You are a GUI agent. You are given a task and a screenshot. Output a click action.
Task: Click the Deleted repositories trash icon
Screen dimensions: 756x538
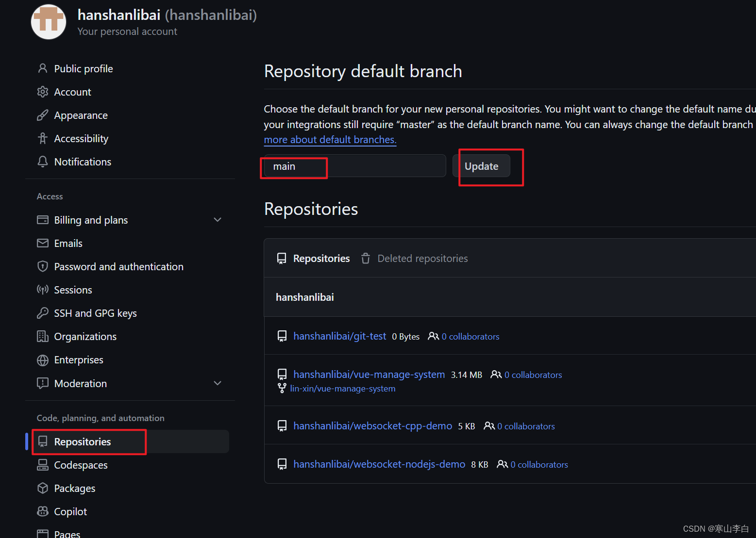click(x=366, y=259)
